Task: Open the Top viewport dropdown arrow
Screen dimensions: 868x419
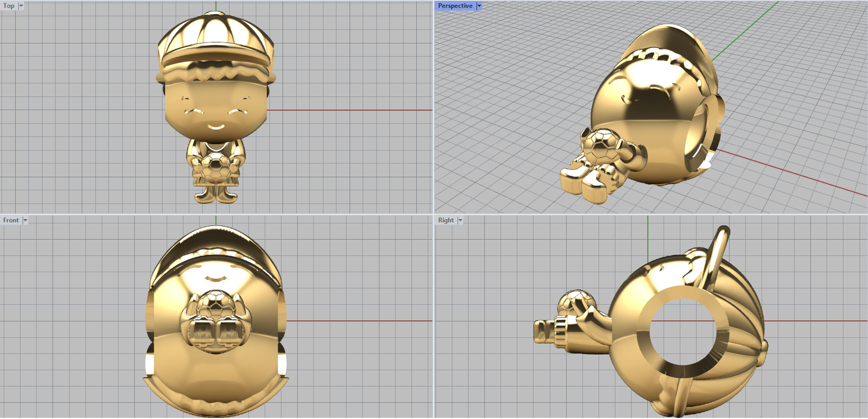Action: coord(21,6)
